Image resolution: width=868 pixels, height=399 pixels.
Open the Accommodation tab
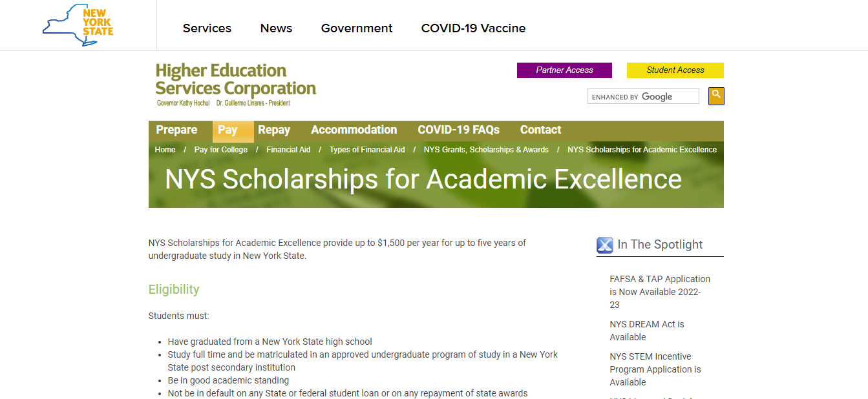tap(354, 130)
